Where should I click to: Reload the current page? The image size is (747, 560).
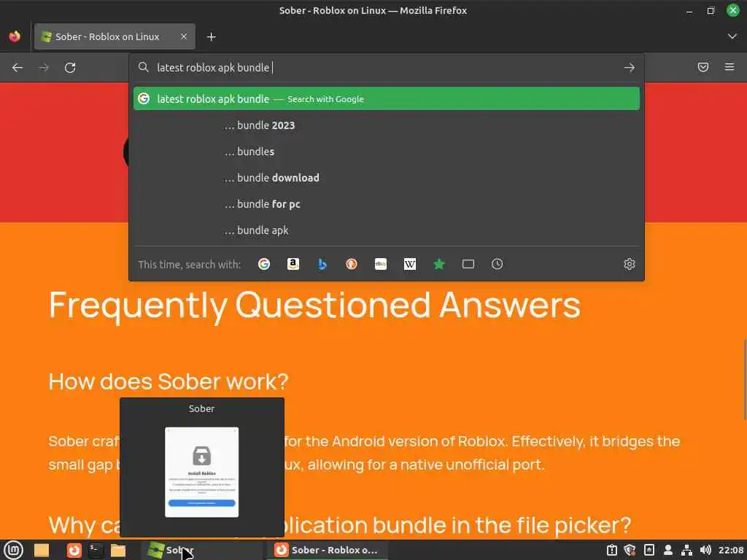pyautogui.click(x=70, y=68)
